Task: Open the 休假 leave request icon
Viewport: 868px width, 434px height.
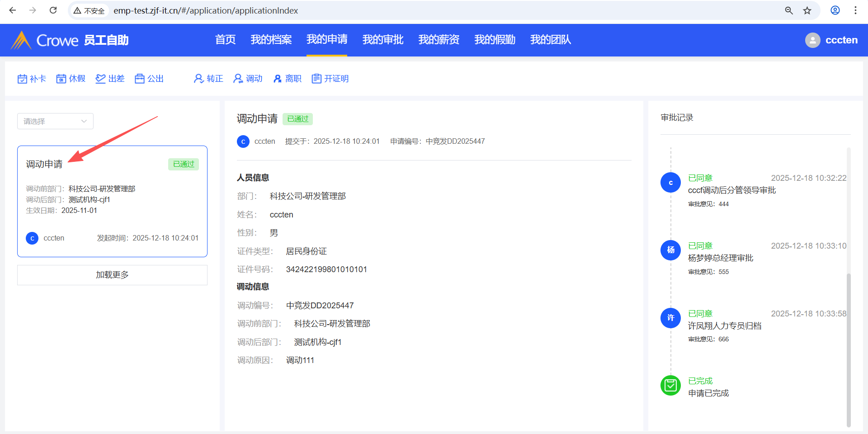Action: coord(61,79)
